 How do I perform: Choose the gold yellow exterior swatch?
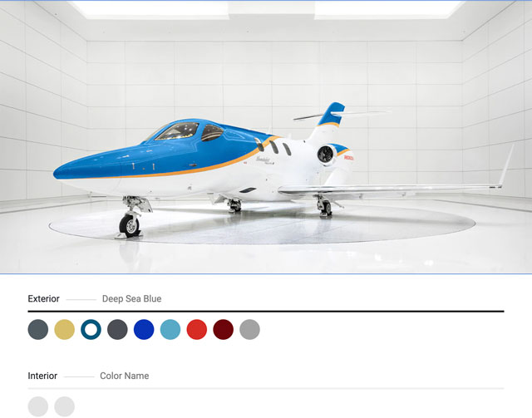65,329
